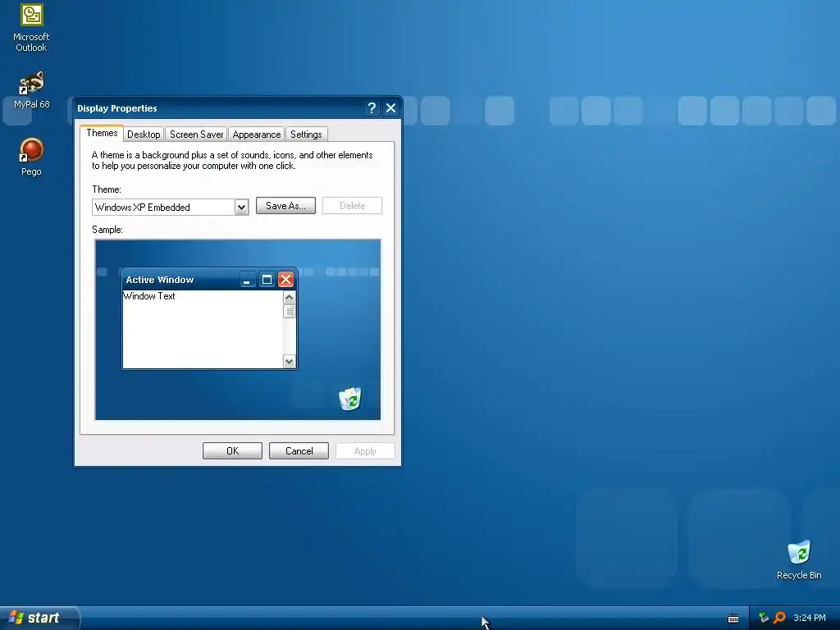Select the Pego desktop shortcut
Viewport: 840px width, 630px height.
tap(31, 157)
